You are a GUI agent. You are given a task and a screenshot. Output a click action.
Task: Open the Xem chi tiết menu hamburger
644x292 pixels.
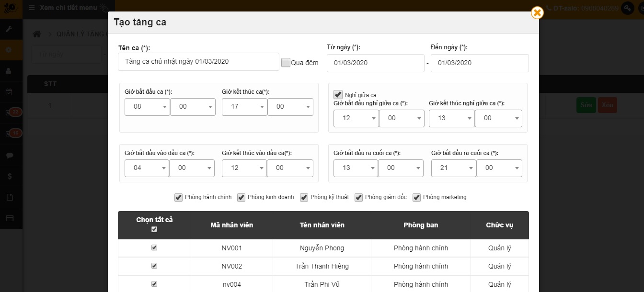(32, 8)
